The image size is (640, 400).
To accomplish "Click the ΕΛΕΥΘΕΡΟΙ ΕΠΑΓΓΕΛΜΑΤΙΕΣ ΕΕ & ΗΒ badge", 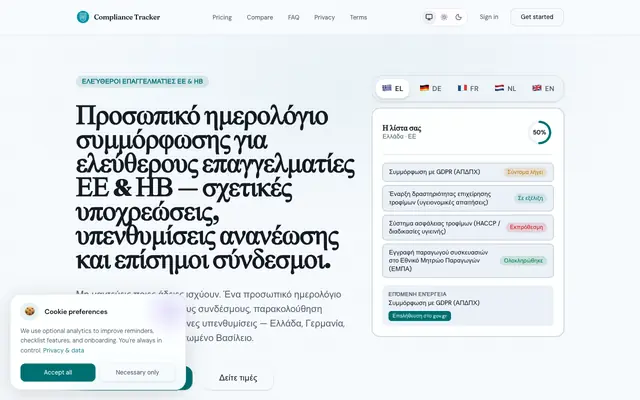I will coord(142,81).
